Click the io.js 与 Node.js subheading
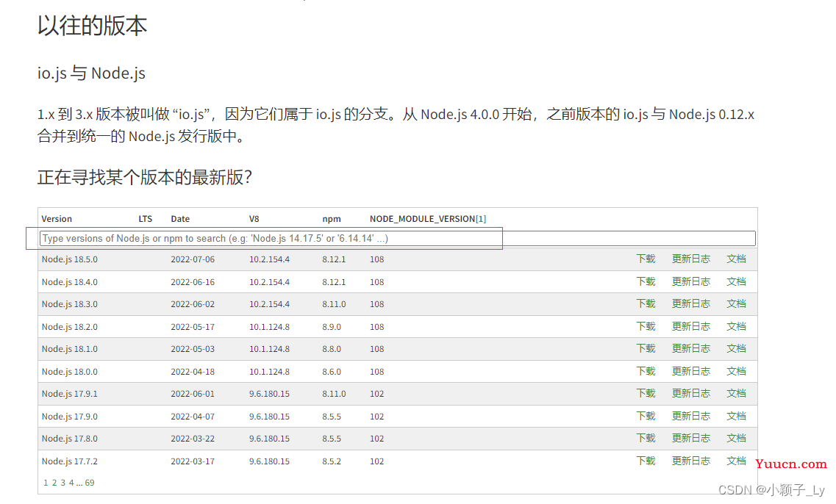Screen dimensions: 836x504 click(91, 73)
